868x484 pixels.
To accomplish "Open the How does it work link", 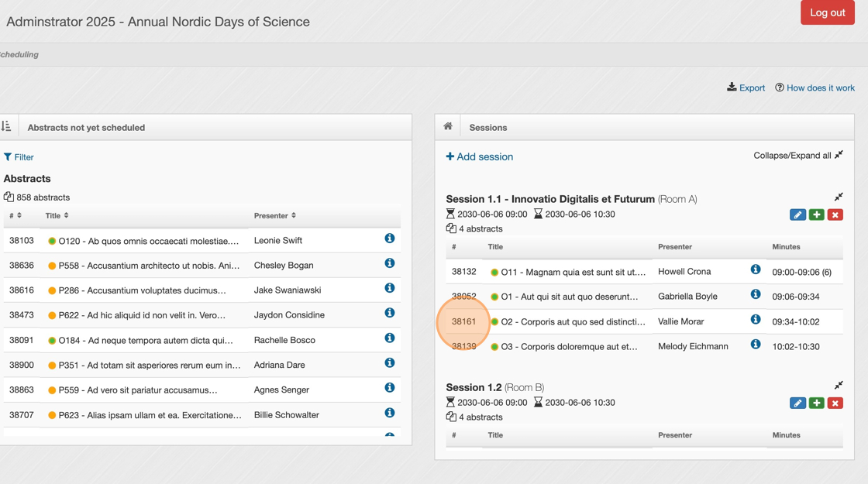I will click(x=815, y=88).
